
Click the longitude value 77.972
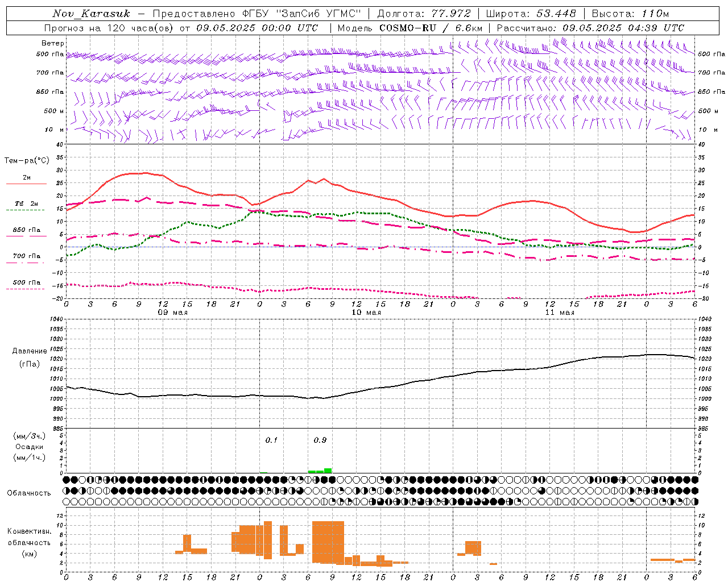click(x=451, y=14)
